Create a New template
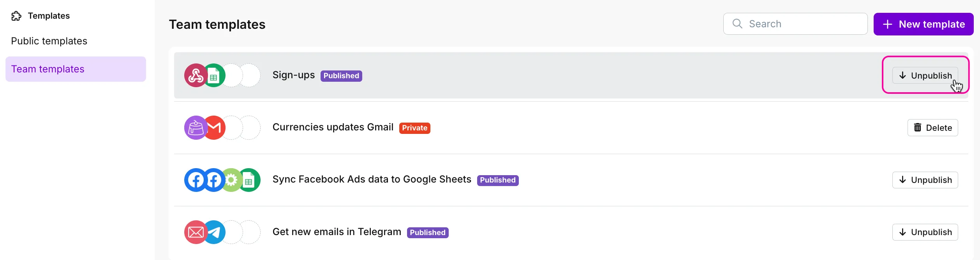The width and height of the screenshot is (980, 260). click(923, 24)
